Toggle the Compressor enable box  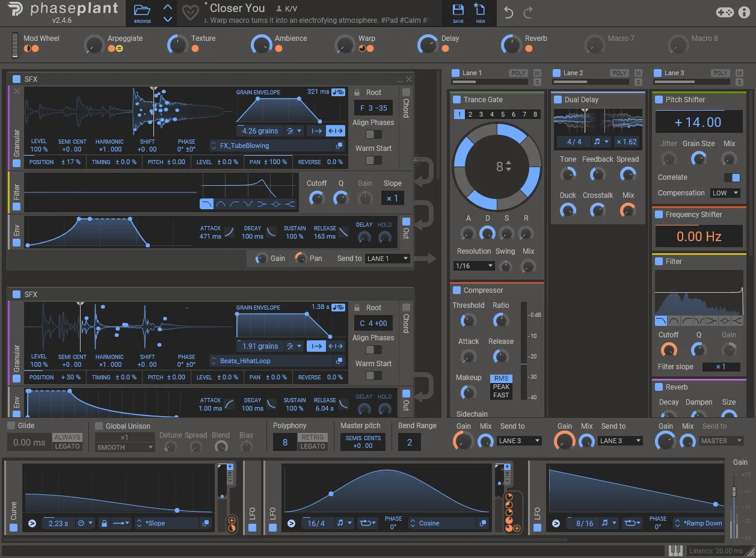457,290
